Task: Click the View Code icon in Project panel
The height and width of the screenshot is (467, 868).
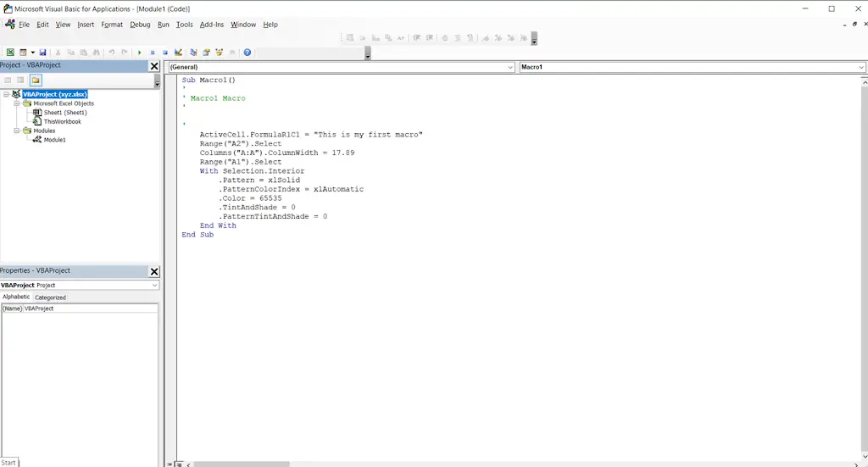Action: tap(8, 81)
